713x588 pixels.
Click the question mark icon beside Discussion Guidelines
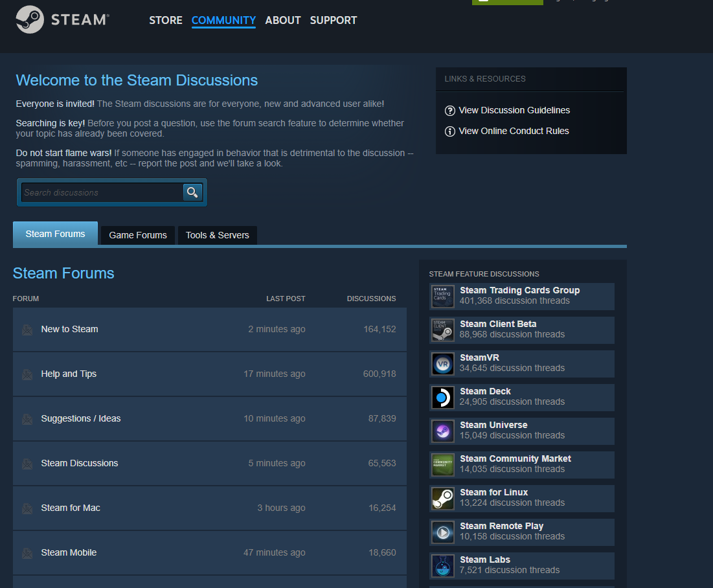pos(449,111)
